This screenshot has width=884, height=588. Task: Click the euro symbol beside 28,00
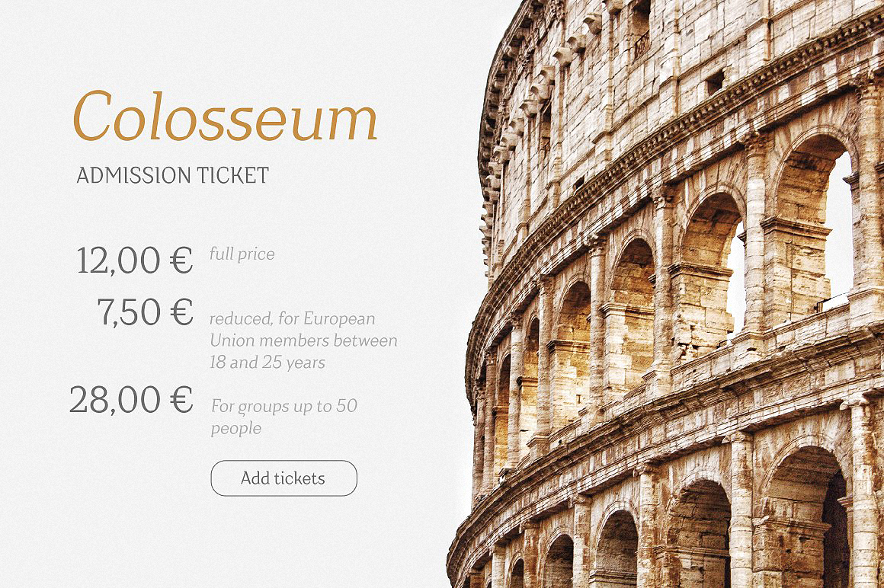coord(181,400)
